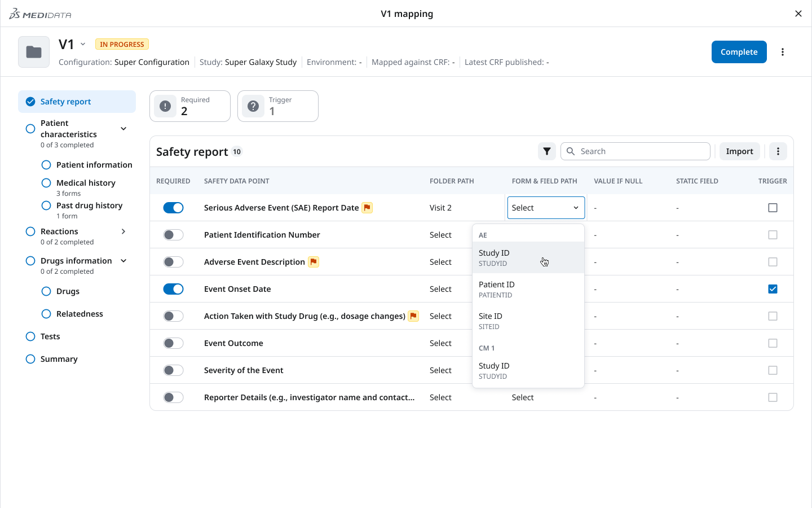
Task: Open the Summary section in the sidebar
Action: [x=59, y=358]
